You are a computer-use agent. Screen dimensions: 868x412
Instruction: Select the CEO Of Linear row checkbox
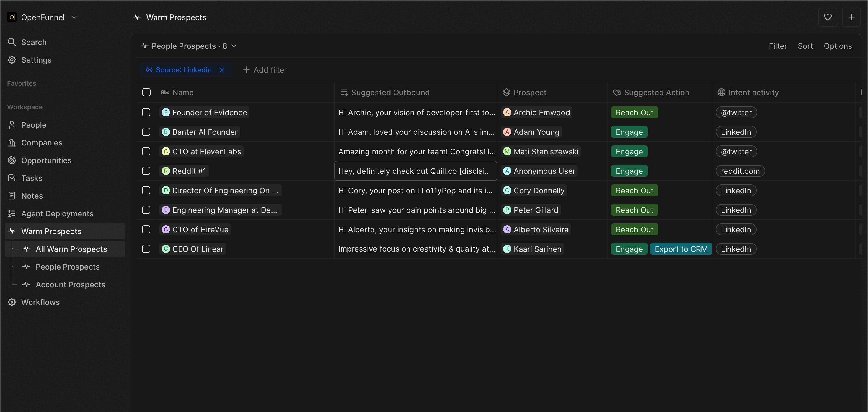coord(146,249)
